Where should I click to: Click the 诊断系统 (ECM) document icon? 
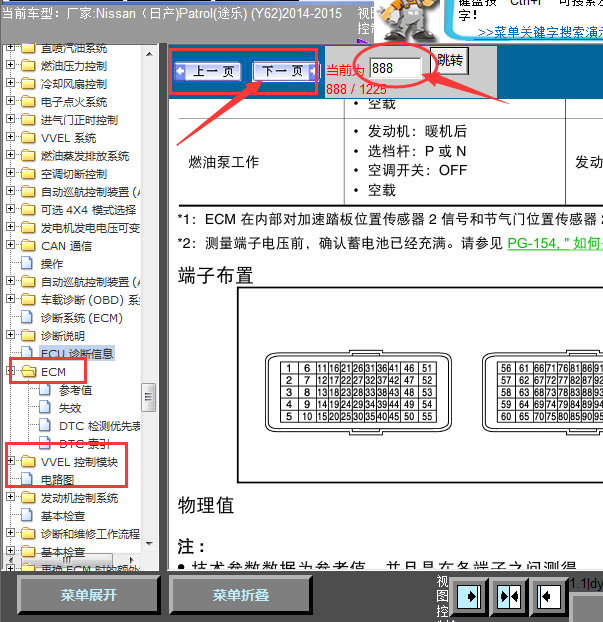[27, 317]
